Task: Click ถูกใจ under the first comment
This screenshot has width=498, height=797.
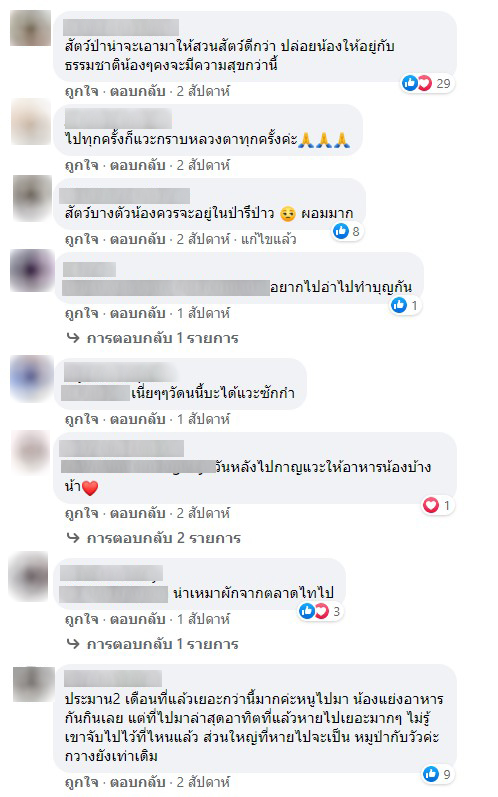Action: point(81,91)
